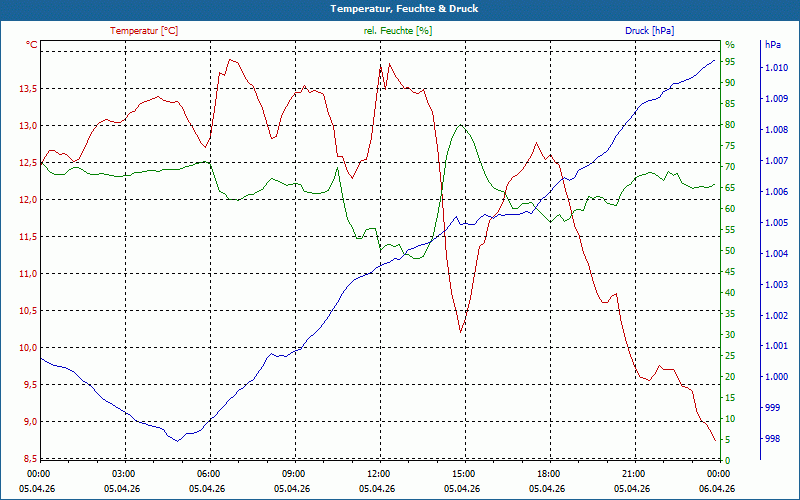The height and width of the screenshot is (500, 800).
Task: Click the '1.006' tick on the pressure axis
Action: point(777,191)
